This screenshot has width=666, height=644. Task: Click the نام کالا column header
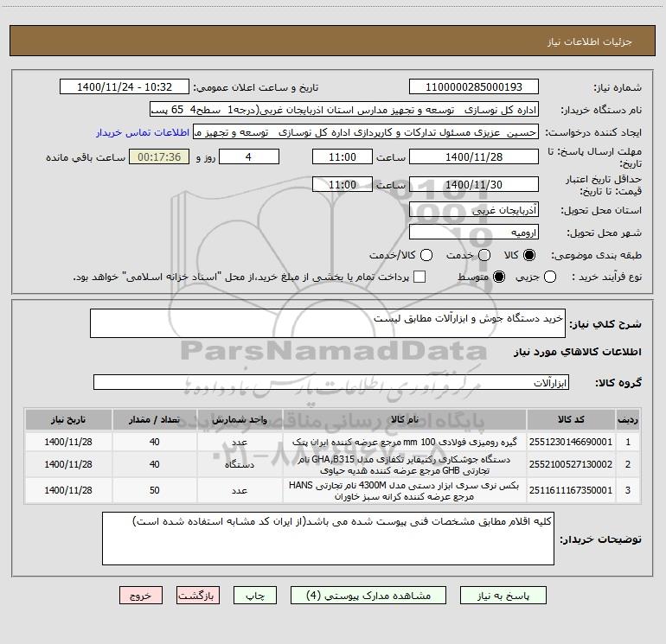pyautogui.click(x=405, y=419)
